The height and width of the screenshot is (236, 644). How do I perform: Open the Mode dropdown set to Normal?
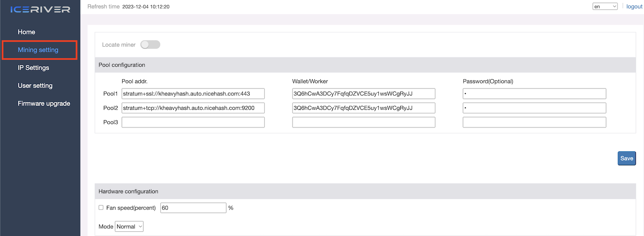pos(129,227)
